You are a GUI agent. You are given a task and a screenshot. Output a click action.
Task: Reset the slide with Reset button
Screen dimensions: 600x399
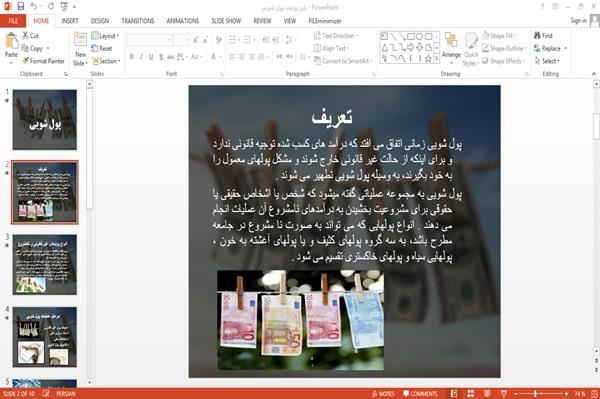tap(101, 48)
